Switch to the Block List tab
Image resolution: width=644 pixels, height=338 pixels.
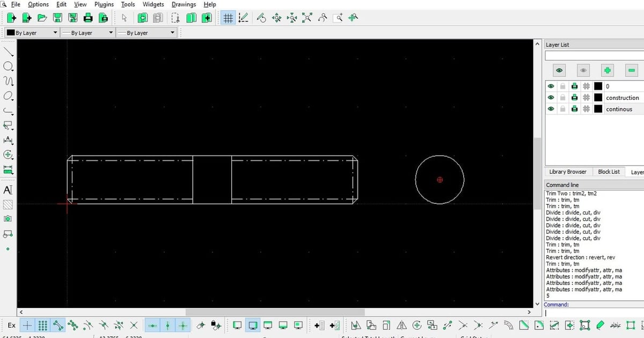(x=609, y=172)
